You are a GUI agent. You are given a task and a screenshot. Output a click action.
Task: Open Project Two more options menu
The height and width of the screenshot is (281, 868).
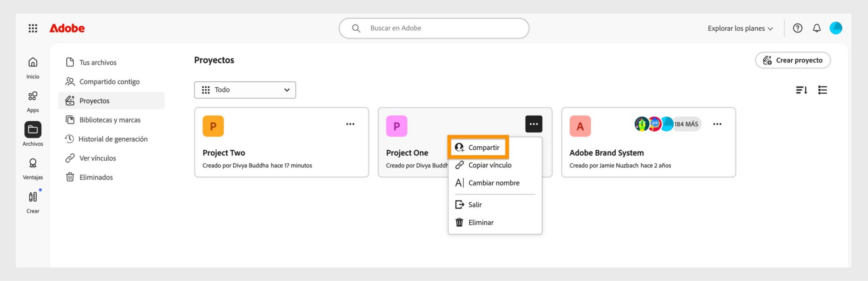click(350, 124)
